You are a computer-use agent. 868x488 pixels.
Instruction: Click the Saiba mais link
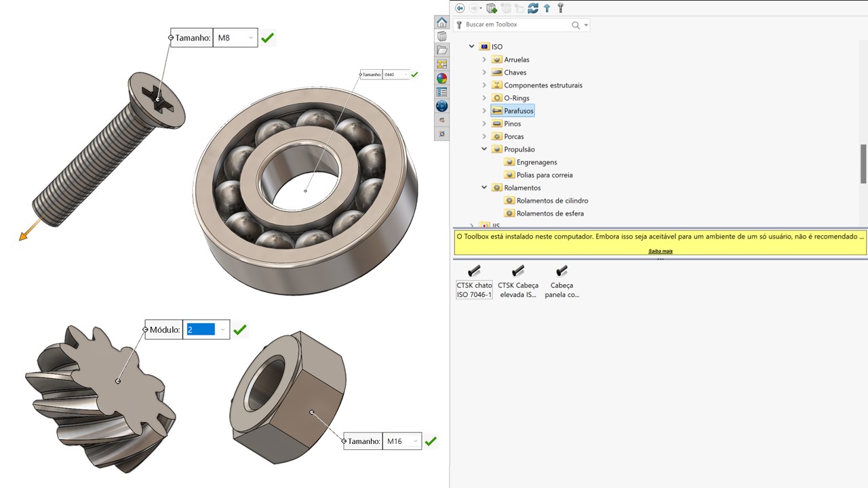[x=660, y=251]
